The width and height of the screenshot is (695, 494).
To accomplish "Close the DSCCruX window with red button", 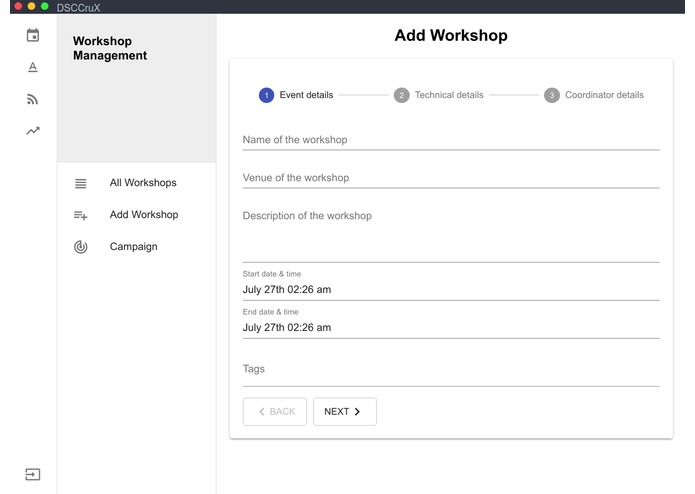I will click(x=19, y=6).
